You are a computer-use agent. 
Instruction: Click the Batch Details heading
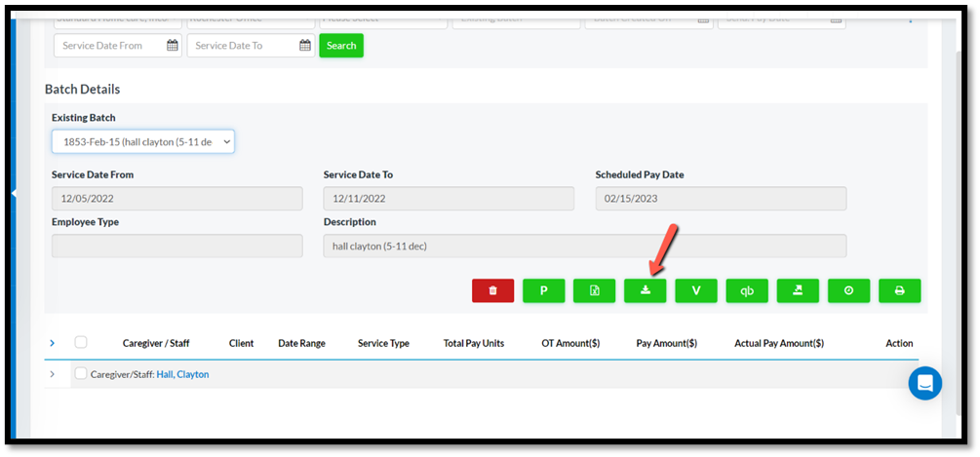click(x=83, y=90)
